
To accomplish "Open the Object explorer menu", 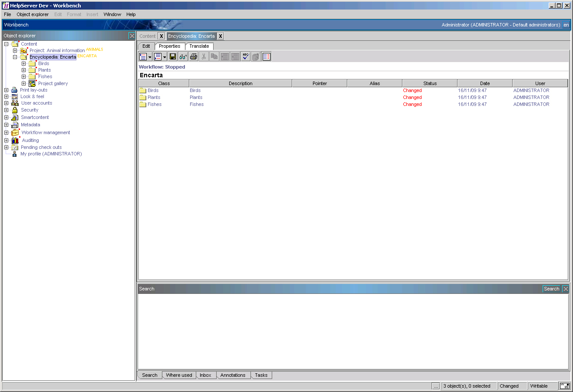I will pos(33,14).
